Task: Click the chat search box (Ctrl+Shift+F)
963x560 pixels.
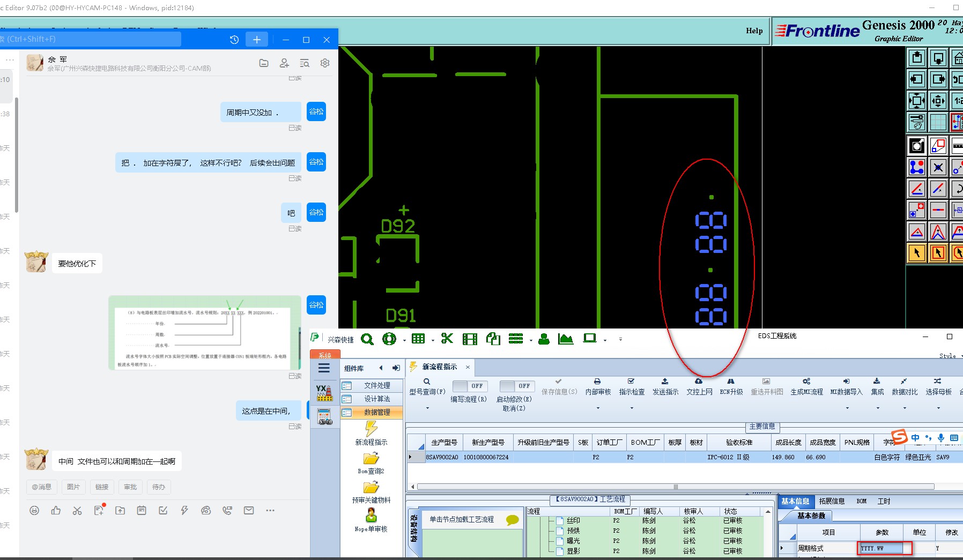Action: [90, 39]
